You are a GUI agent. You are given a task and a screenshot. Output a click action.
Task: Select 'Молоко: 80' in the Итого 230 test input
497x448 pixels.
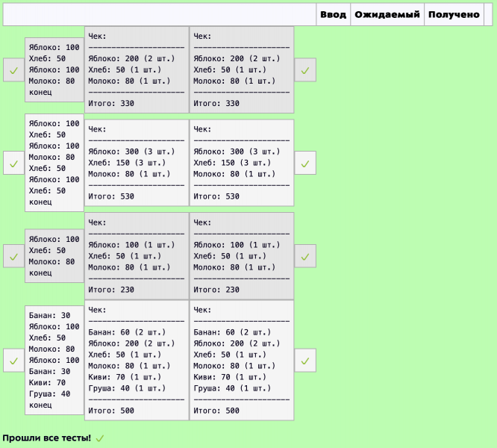pos(52,261)
